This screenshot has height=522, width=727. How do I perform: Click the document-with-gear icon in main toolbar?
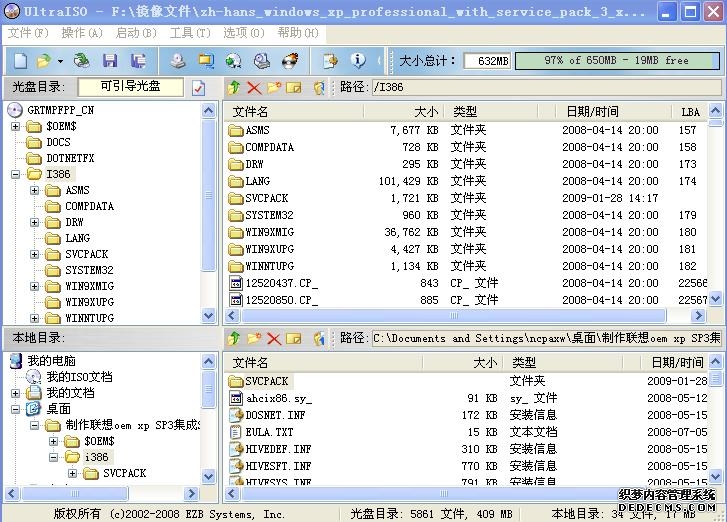(x=330, y=61)
